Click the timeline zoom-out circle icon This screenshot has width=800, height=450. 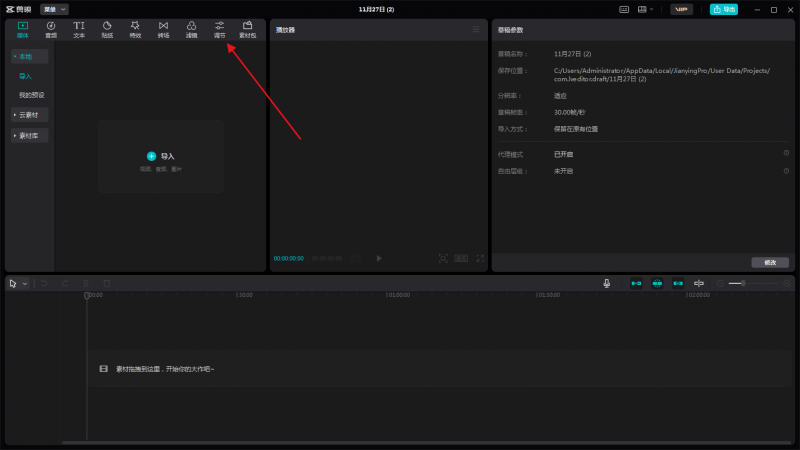pos(720,283)
